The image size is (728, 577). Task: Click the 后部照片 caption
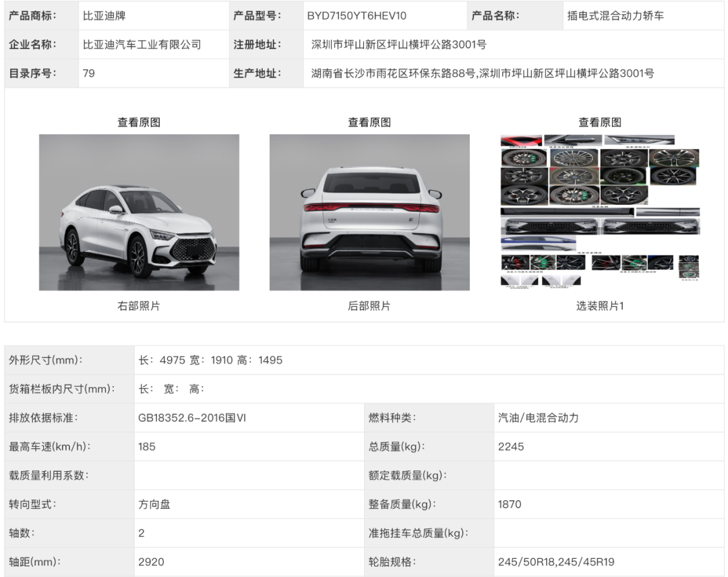(369, 306)
